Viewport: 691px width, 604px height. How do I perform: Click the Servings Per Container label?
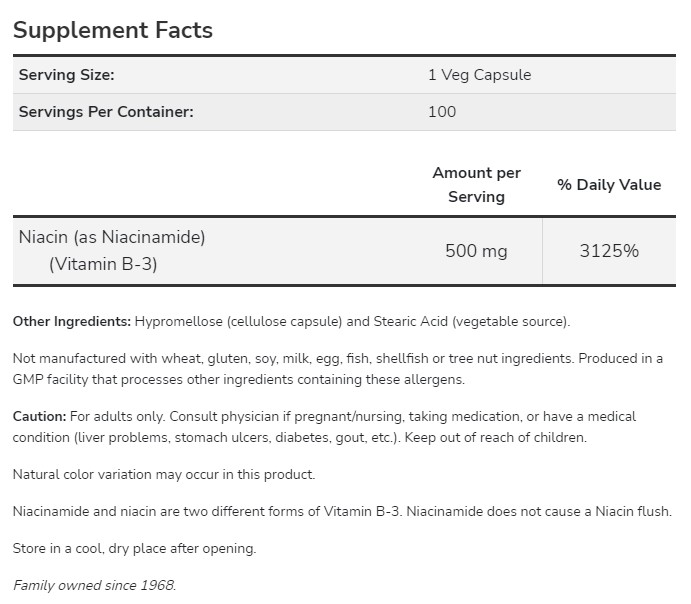click(x=106, y=111)
